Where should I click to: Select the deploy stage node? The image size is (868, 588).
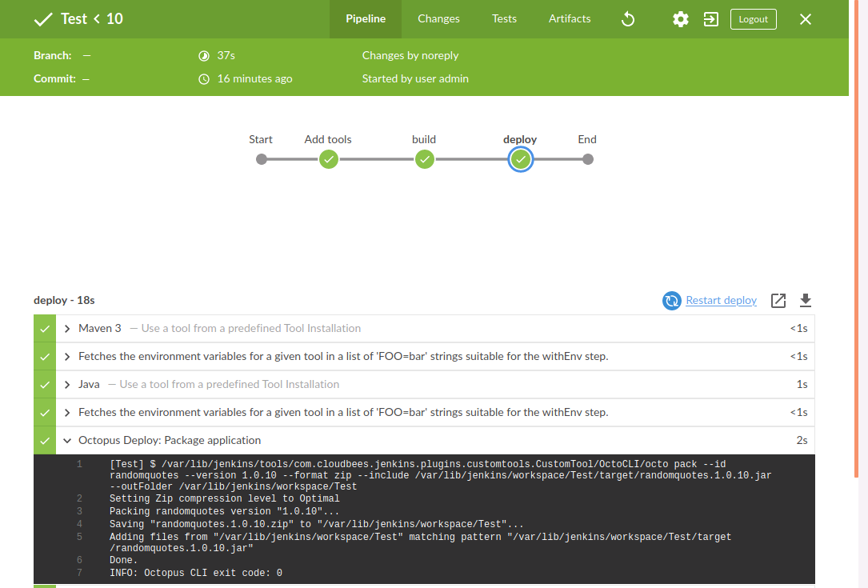(x=521, y=159)
